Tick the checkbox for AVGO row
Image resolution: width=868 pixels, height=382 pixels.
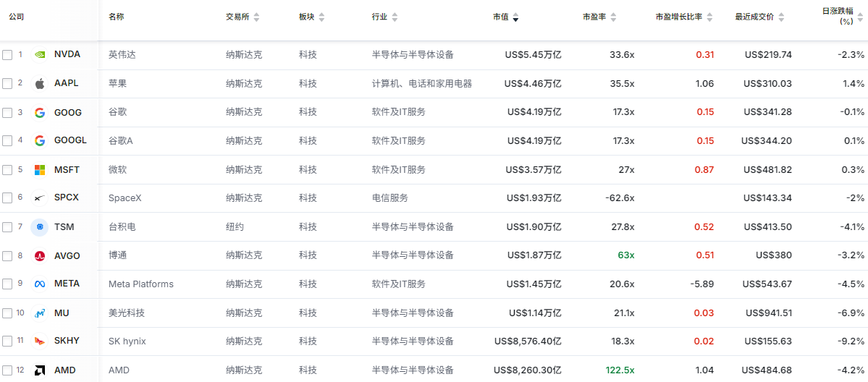coord(7,256)
